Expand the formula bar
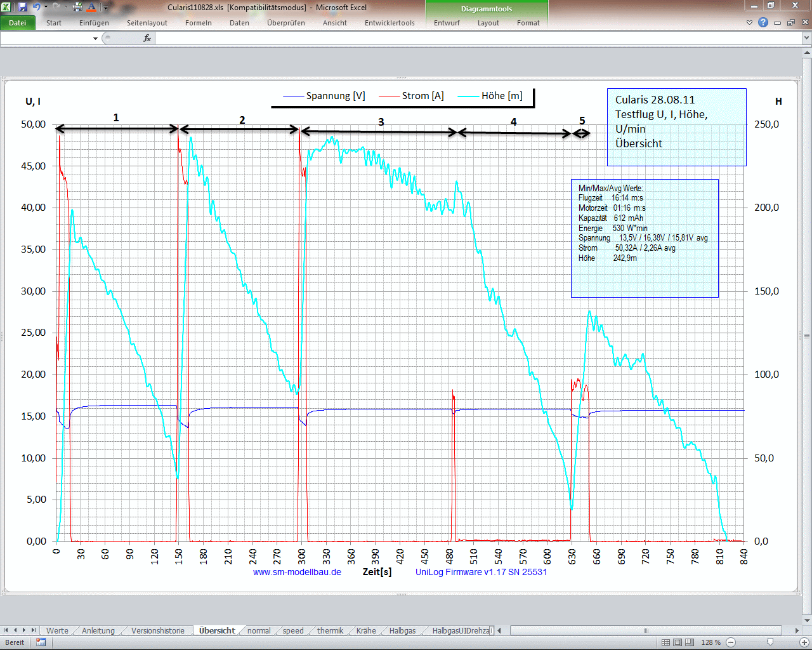 coord(806,38)
